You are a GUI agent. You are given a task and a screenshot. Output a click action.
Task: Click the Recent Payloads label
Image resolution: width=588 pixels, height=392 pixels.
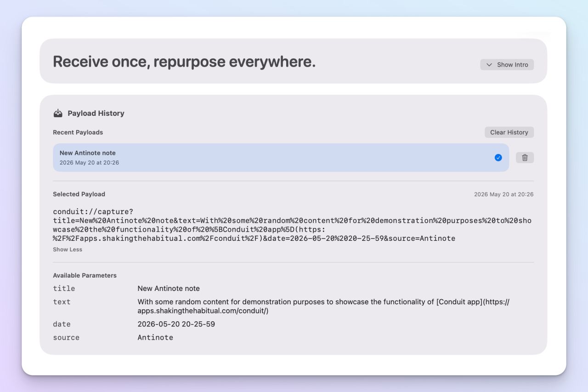(78, 132)
